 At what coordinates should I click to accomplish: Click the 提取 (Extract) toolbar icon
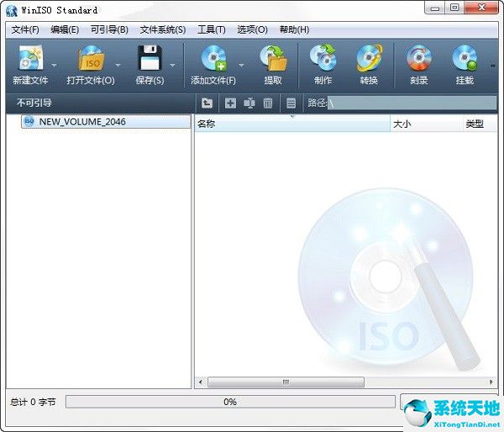click(273, 59)
